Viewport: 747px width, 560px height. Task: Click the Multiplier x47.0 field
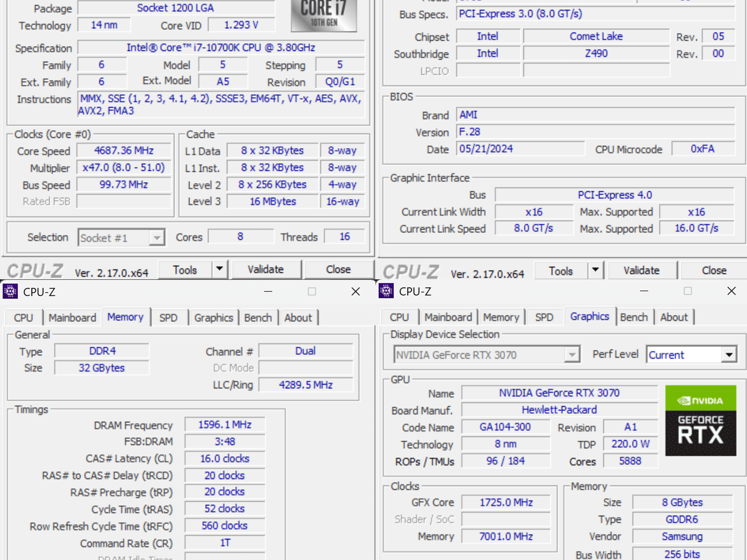tap(124, 168)
